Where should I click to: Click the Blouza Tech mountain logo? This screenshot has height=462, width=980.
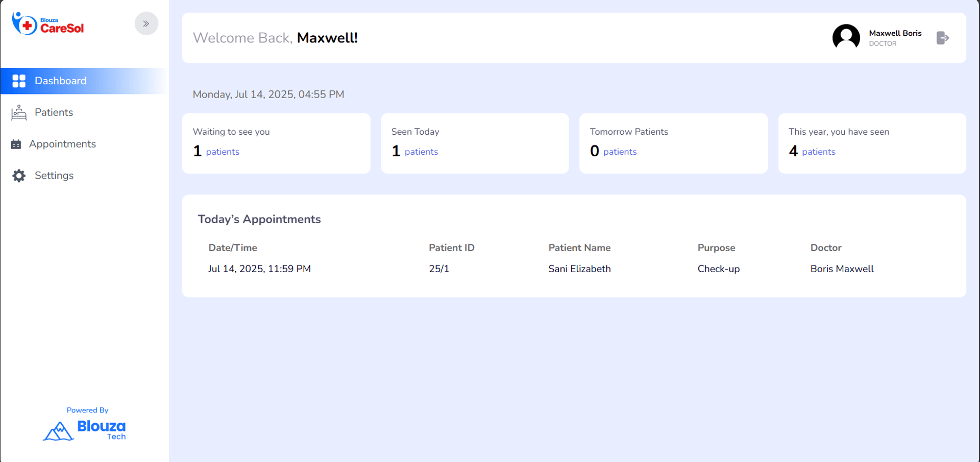pyautogui.click(x=59, y=431)
